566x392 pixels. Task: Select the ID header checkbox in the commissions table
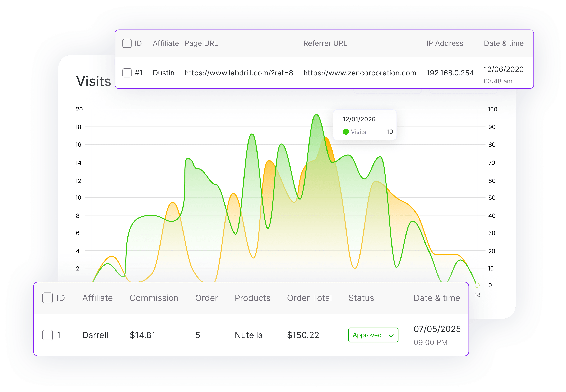47,298
